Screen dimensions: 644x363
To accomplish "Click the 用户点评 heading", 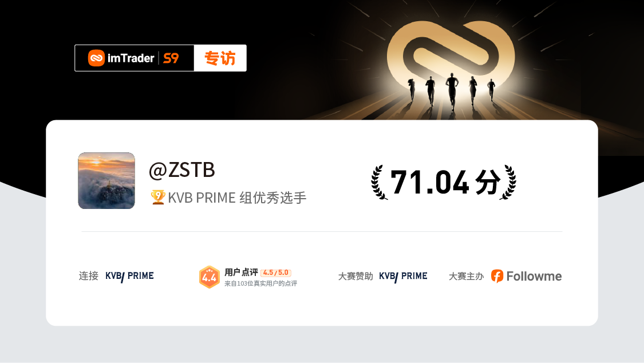I will [x=241, y=273].
